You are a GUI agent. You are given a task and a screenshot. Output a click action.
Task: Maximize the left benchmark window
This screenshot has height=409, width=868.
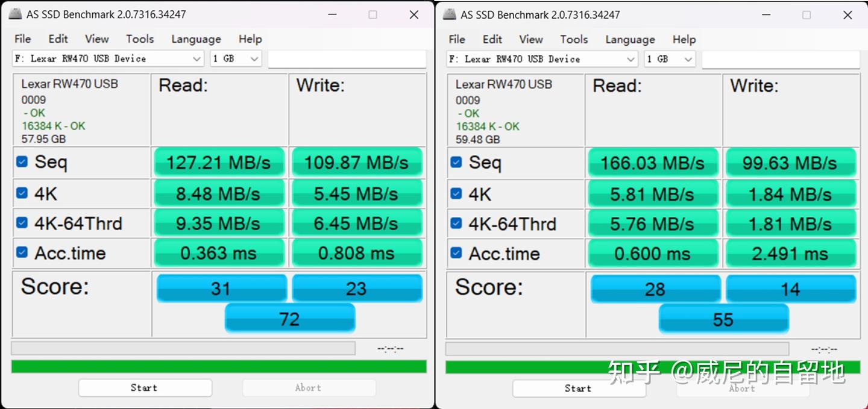pyautogui.click(x=373, y=14)
